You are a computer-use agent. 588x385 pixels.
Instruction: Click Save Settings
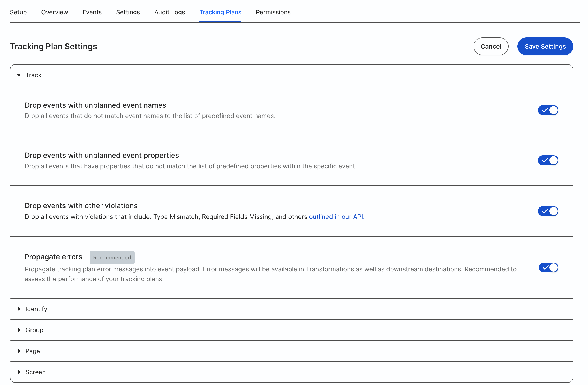coord(545,46)
